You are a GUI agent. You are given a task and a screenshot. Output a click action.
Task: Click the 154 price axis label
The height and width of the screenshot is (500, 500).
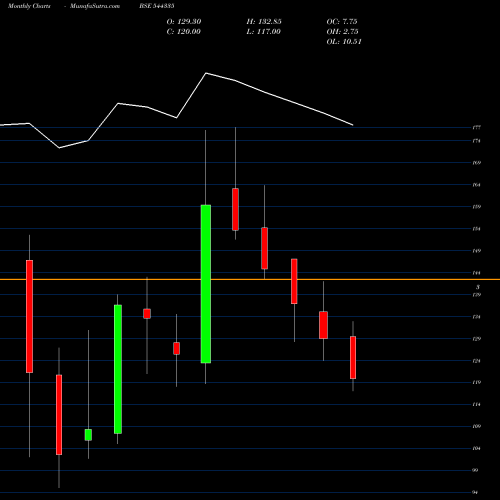[476, 229]
